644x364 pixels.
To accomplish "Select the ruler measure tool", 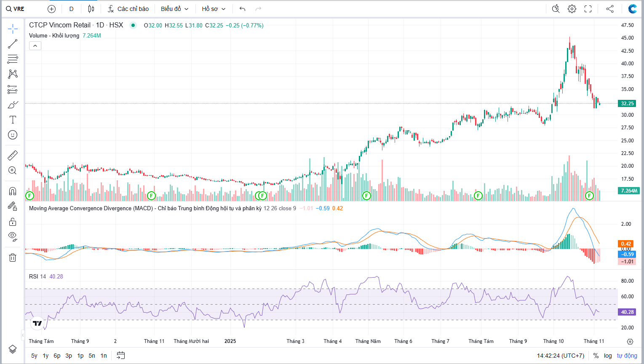I will [13, 155].
